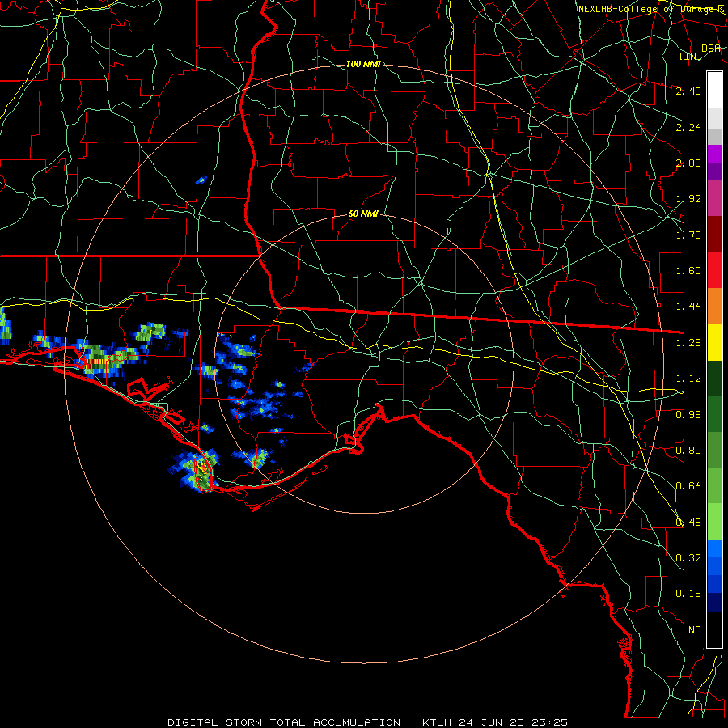The height and width of the screenshot is (728, 728).
Task: Click the small isolated echo north of the state line
Action: (x=201, y=180)
